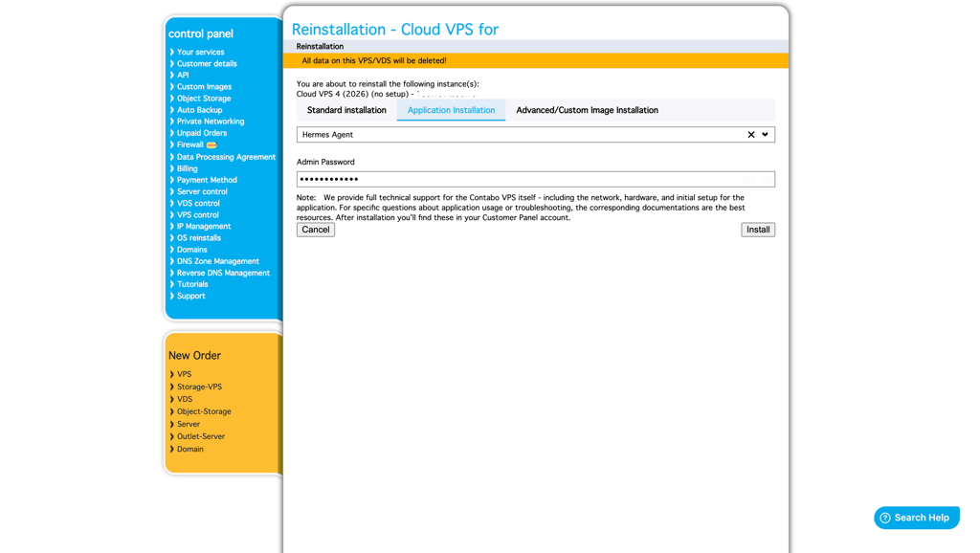Screen dimensions: 980x553
Task: Open the Search Help widget
Action: tap(916, 518)
